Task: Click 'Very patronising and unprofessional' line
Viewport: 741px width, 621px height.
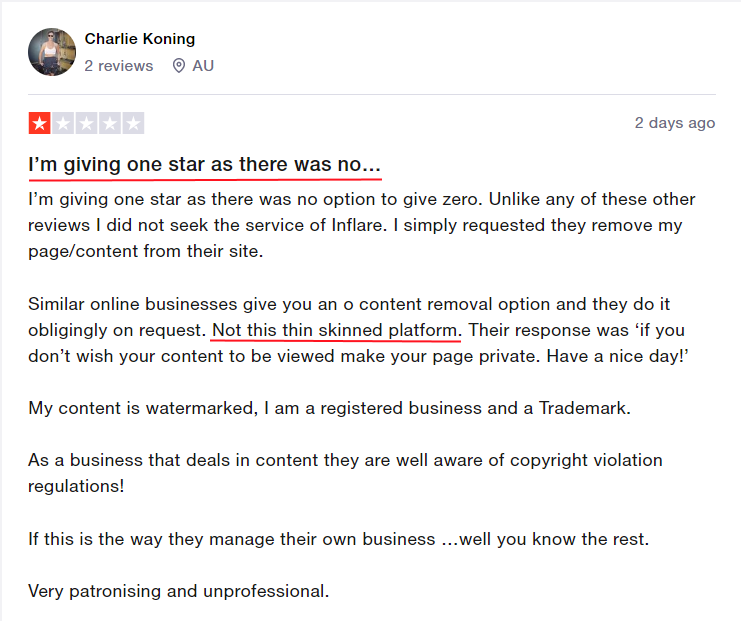Action: (x=179, y=591)
